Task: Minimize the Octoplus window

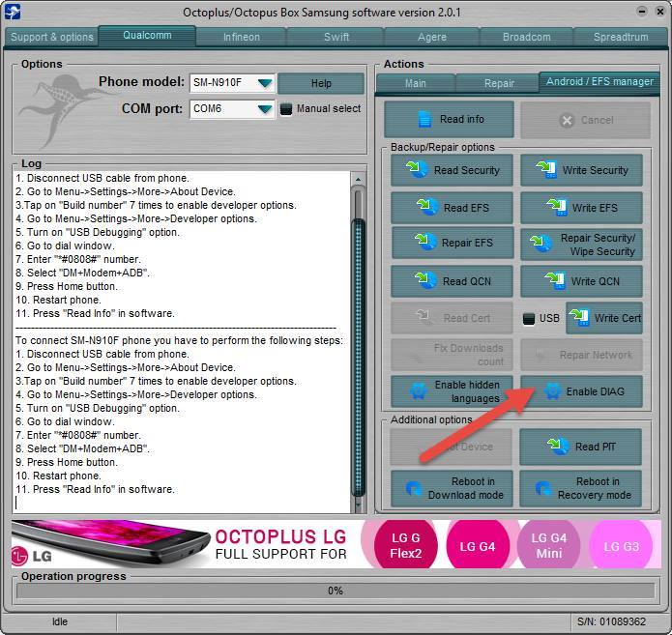Action: [641, 12]
